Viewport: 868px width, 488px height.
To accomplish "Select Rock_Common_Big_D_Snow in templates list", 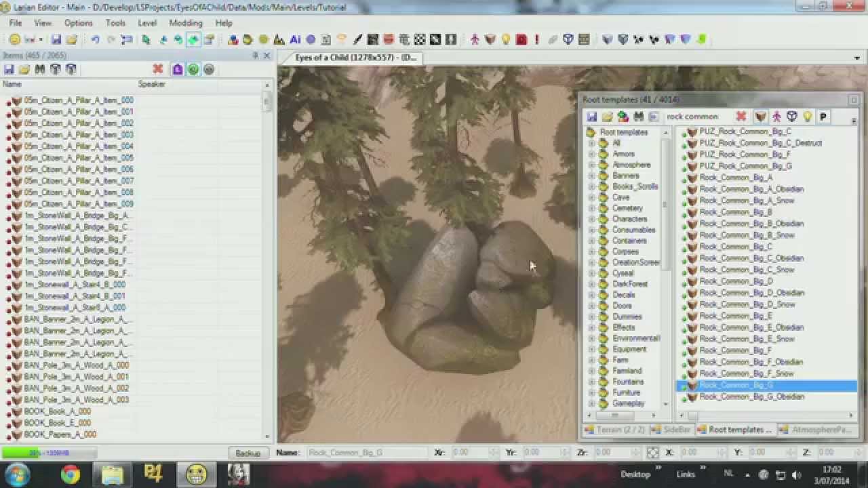I will (747, 304).
